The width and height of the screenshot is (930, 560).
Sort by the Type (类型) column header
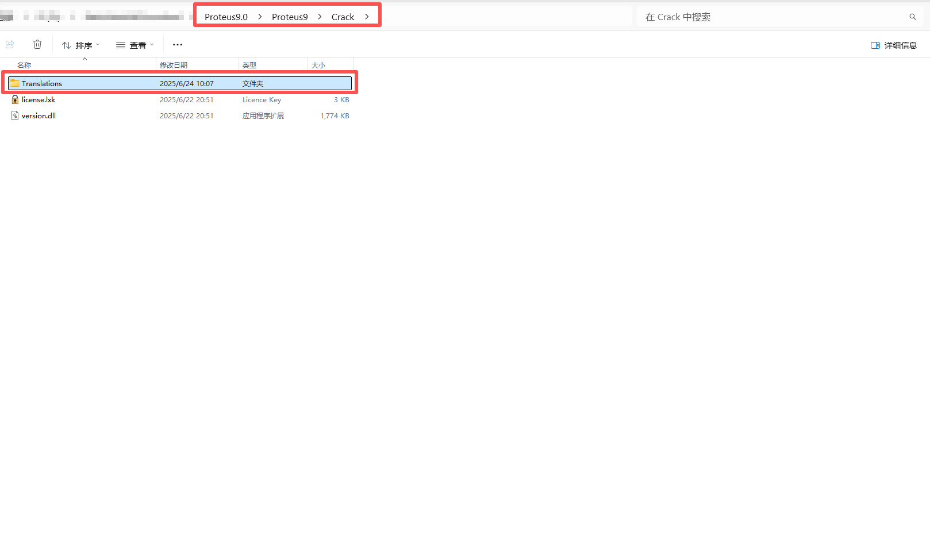tap(249, 65)
